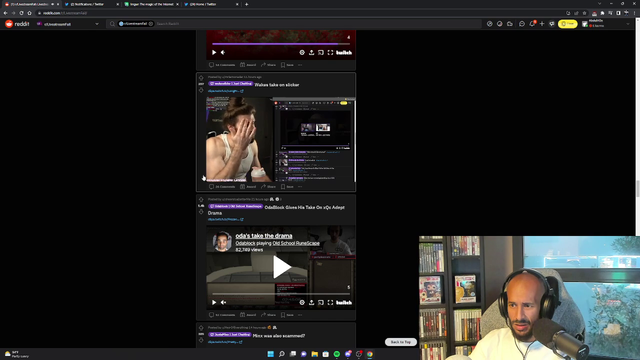
Task: Enter fullscreen on the Odablock clip
Action: pos(330,302)
